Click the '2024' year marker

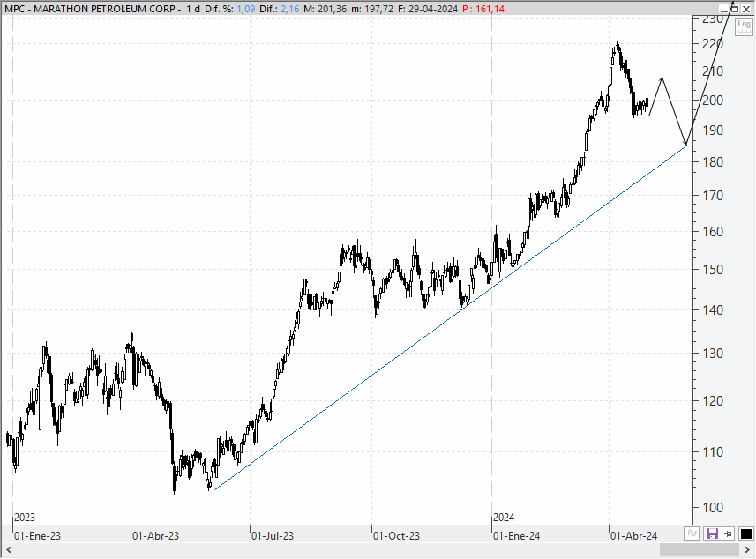[504, 518]
